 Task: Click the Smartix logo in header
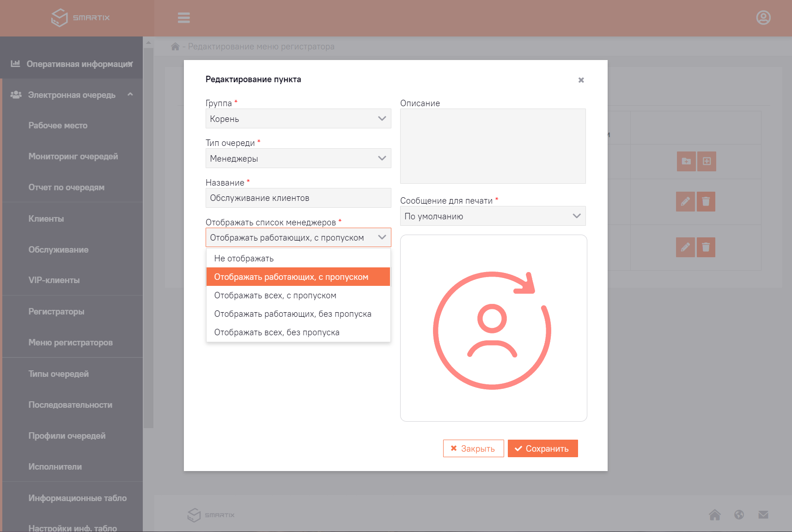tap(80, 18)
